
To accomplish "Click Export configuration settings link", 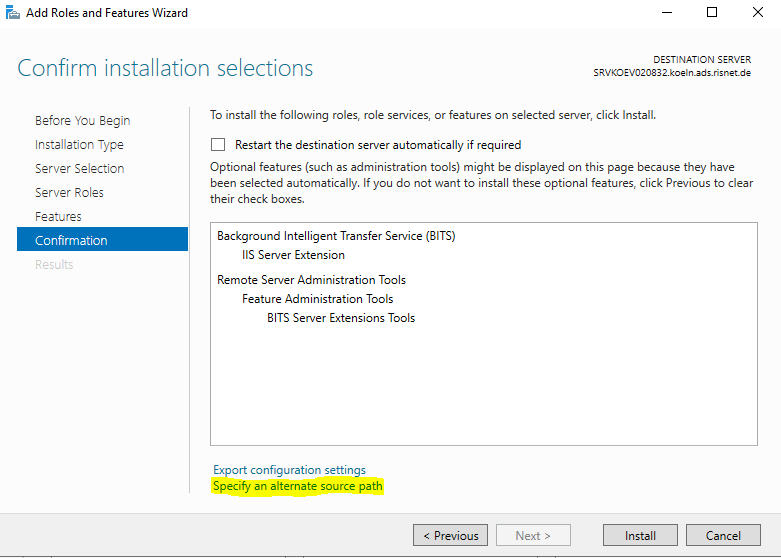I will pos(289,470).
